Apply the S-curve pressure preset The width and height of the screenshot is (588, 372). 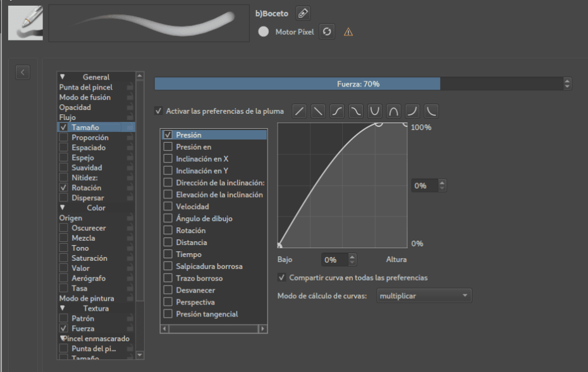tap(337, 111)
